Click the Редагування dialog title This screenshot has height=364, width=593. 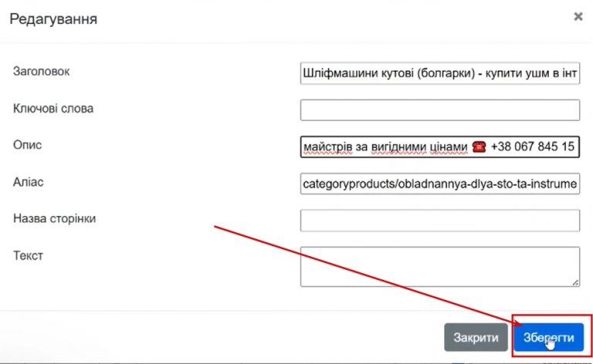[53, 19]
